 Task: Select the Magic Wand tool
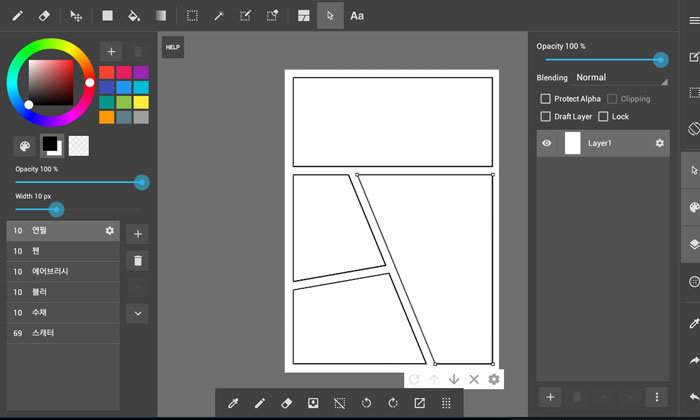[x=219, y=16]
